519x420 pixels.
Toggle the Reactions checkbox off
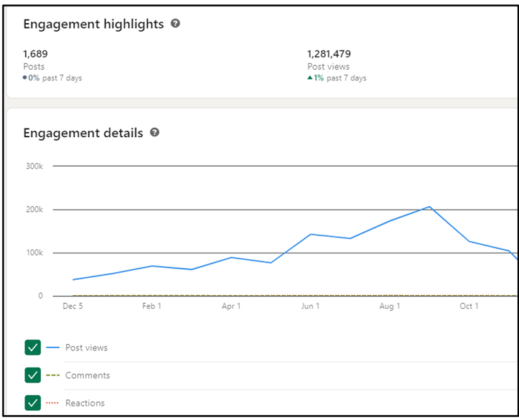tap(32, 403)
